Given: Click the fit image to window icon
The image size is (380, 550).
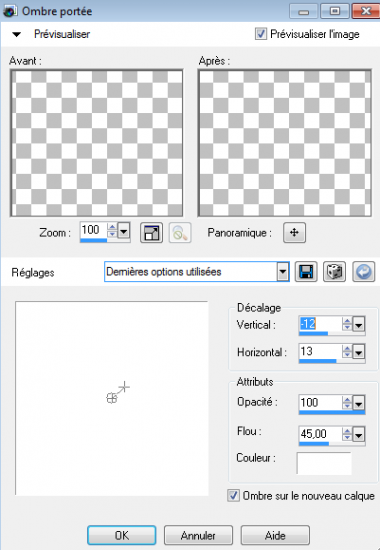Looking at the screenshot, I should point(152,232).
